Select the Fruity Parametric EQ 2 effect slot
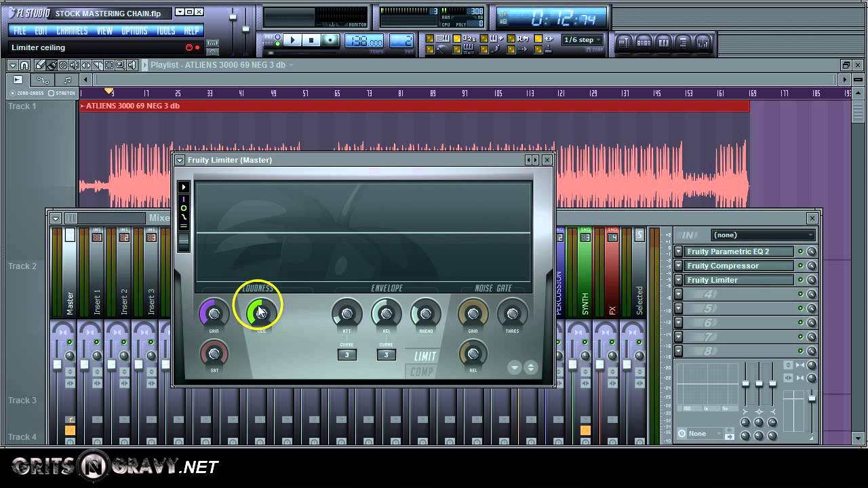 (738, 251)
